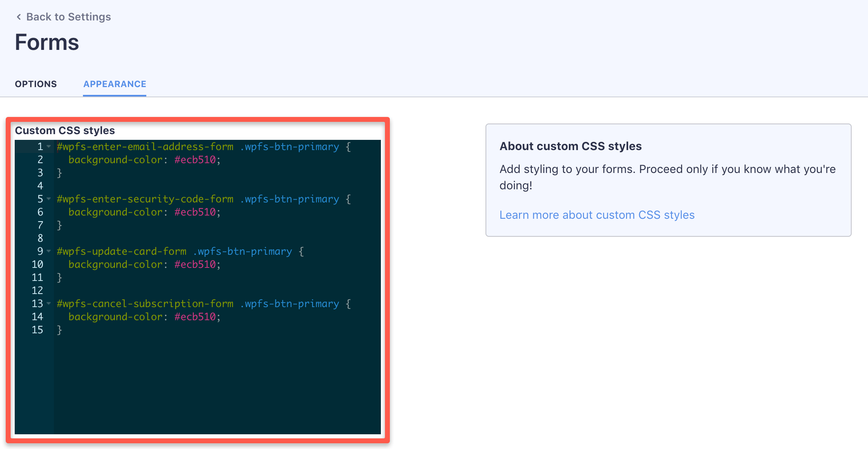Viewport: 868px width, 449px height.
Task: Click #ecb510 color value on line 6
Action: [x=195, y=212]
